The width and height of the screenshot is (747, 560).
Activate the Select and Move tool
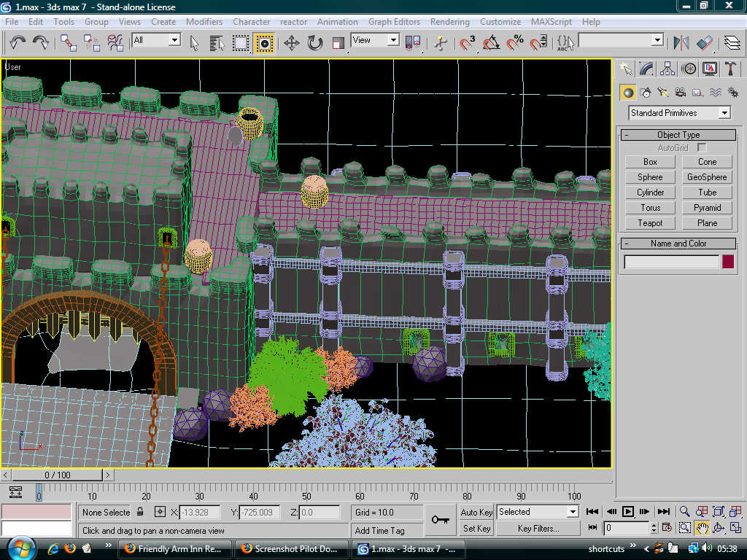[x=292, y=43]
